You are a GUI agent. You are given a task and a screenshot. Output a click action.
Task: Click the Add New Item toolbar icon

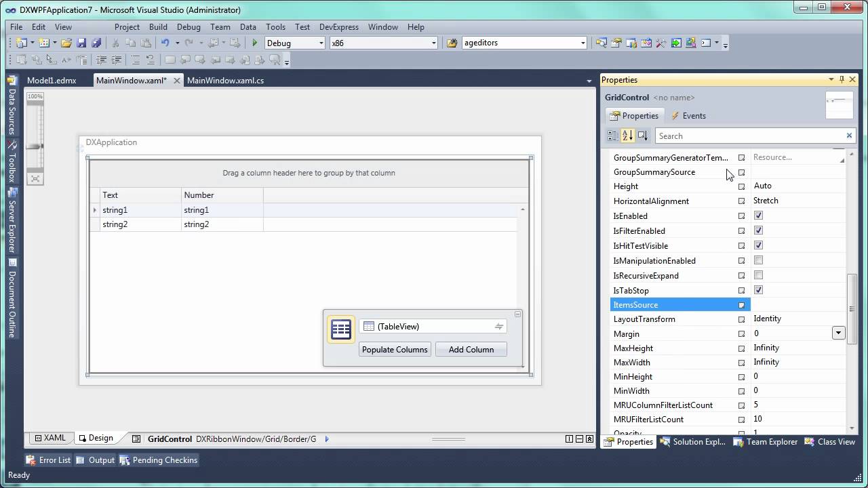pyautogui.click(x=45, y=43)
